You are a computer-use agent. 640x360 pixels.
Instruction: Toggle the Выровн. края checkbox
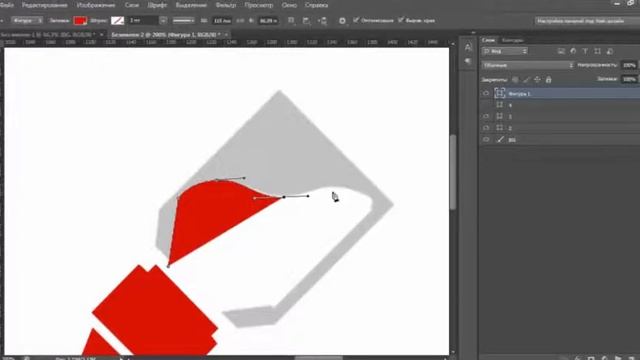coord(401,20)
